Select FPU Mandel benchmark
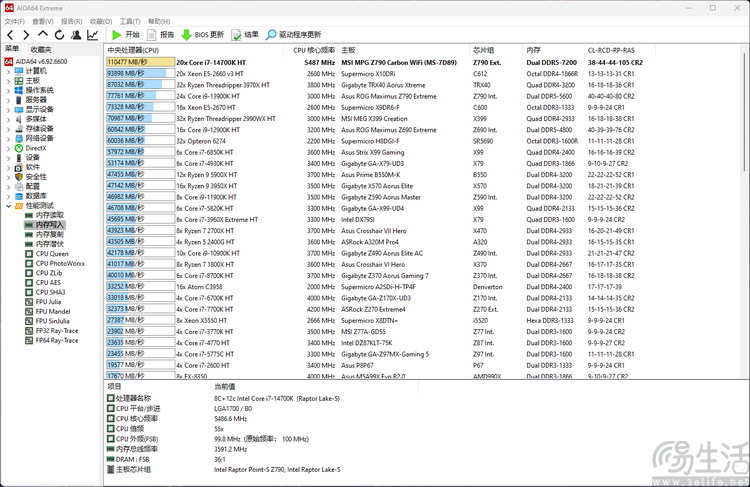This screenshot has height=487, width=750. coord(53,311)
